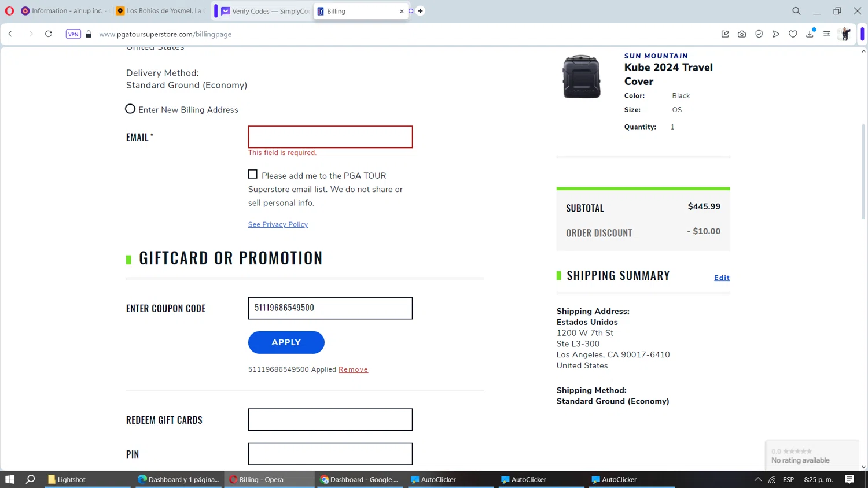Image resolution: width=868 pixels, height=488 pixels.
Task: Reload the billing page
Action: pyautogui.click(x=49, y=34)
